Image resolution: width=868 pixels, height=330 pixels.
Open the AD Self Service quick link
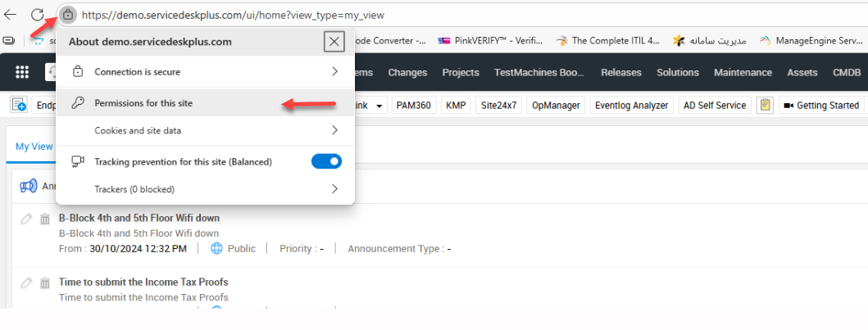pos(715,105)
